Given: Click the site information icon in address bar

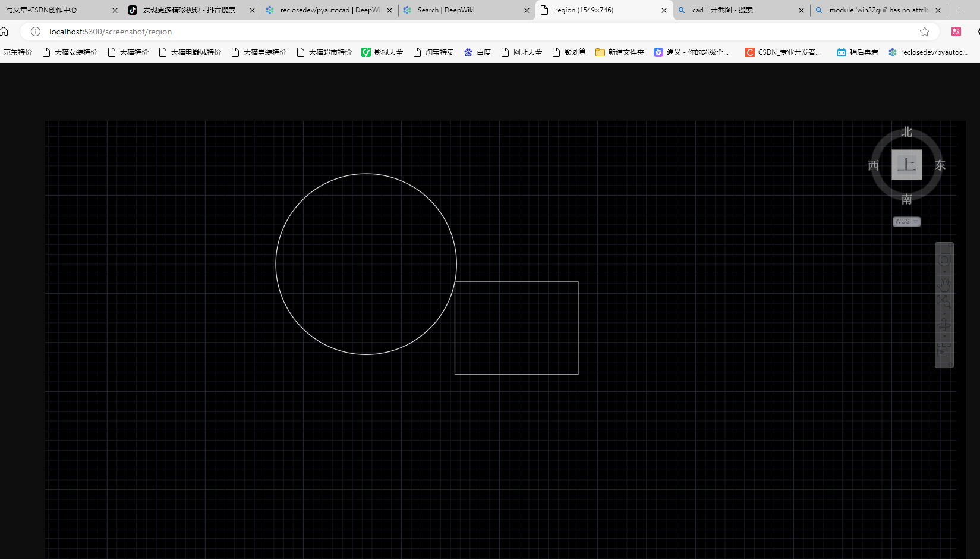Looking at the screenshot, I should click(x=35, y=32).
